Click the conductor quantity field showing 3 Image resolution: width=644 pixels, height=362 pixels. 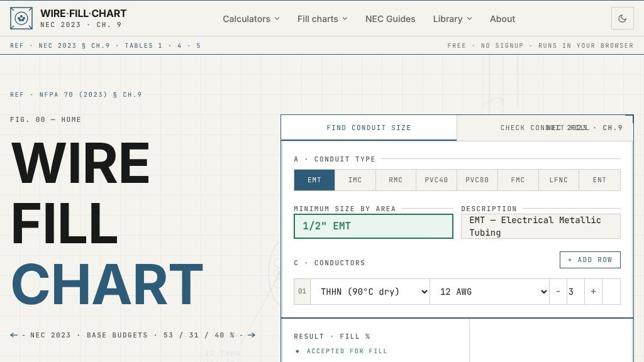point(575,292)
